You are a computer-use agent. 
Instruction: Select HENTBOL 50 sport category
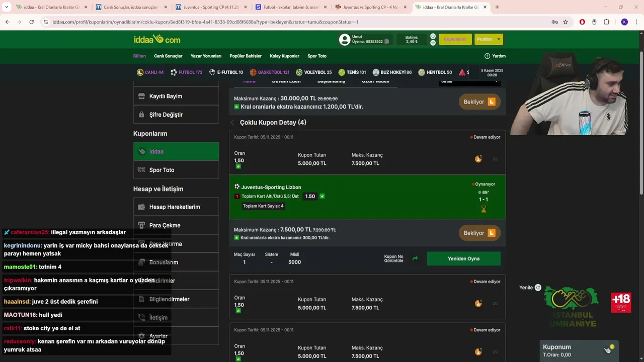[435, 72]
